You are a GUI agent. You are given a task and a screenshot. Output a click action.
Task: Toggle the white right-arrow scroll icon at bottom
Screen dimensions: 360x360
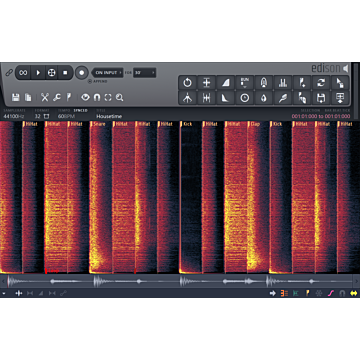[x=273, y=293]
